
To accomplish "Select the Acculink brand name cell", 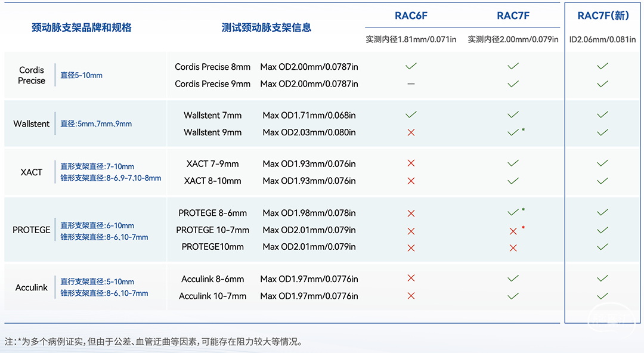I will point(31,287).
